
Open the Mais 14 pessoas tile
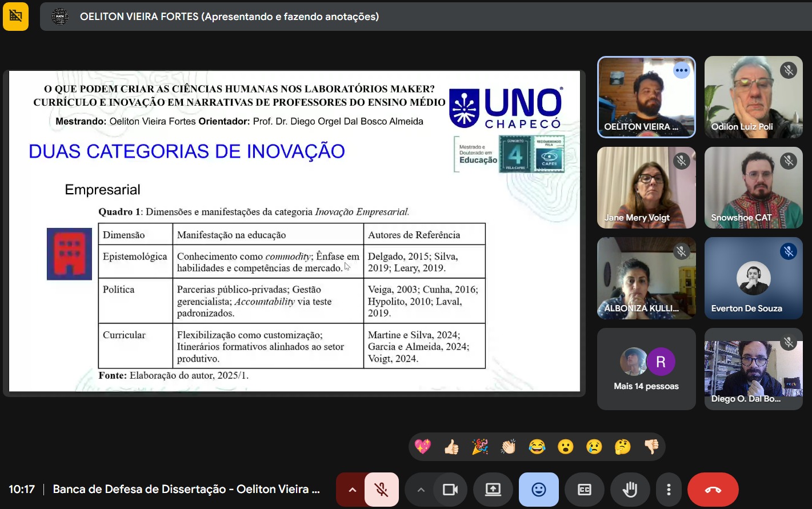[646, 369]
